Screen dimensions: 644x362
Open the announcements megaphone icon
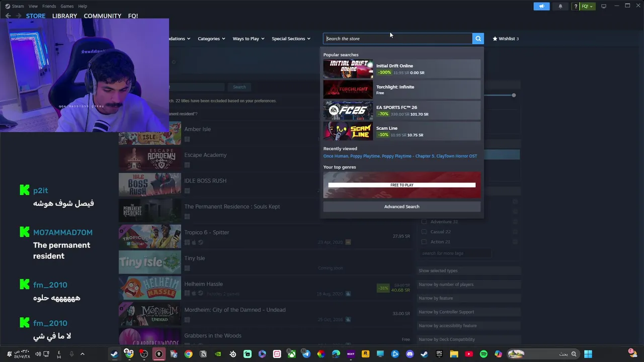pos(541,6)
